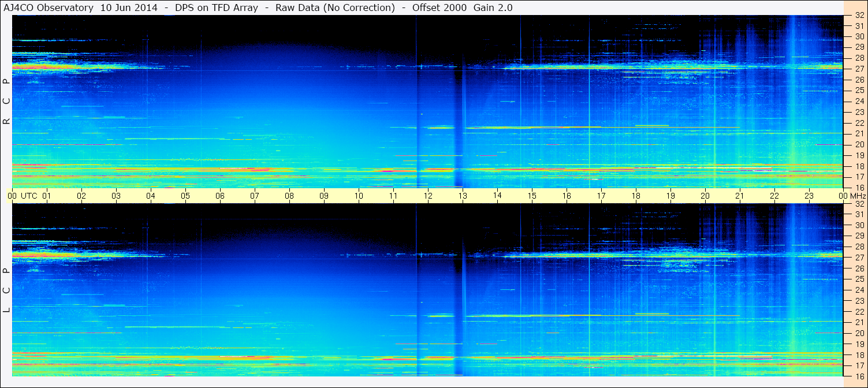868x388 pixels.
Task: Click 27 MHz label beside the LCP panel
Action: click(x=859, y=258)
